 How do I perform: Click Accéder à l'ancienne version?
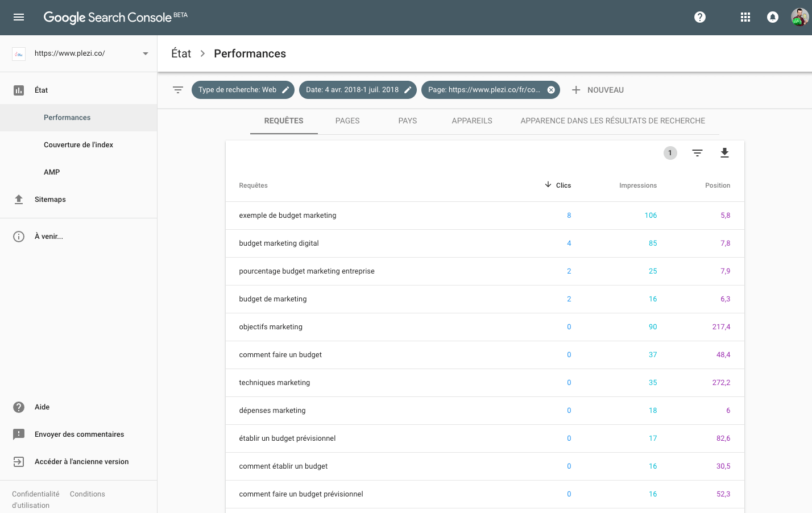point(81,462)
